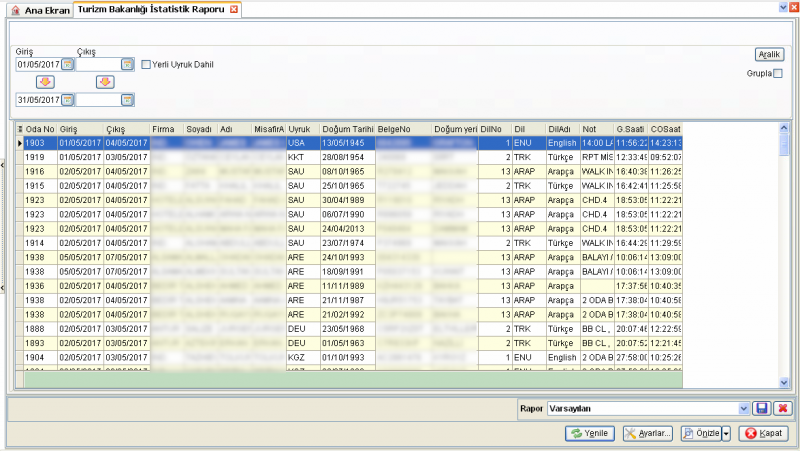Open calendar for Giriş end date 31/05/2017
Viewport: 800px width, 451px height.
coord(67,100)
